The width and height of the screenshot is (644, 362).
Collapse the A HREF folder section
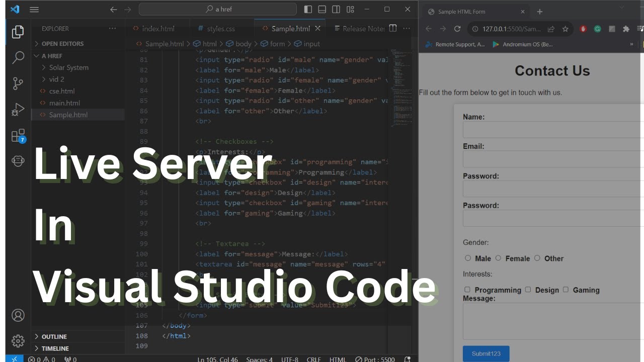[78, 56]
